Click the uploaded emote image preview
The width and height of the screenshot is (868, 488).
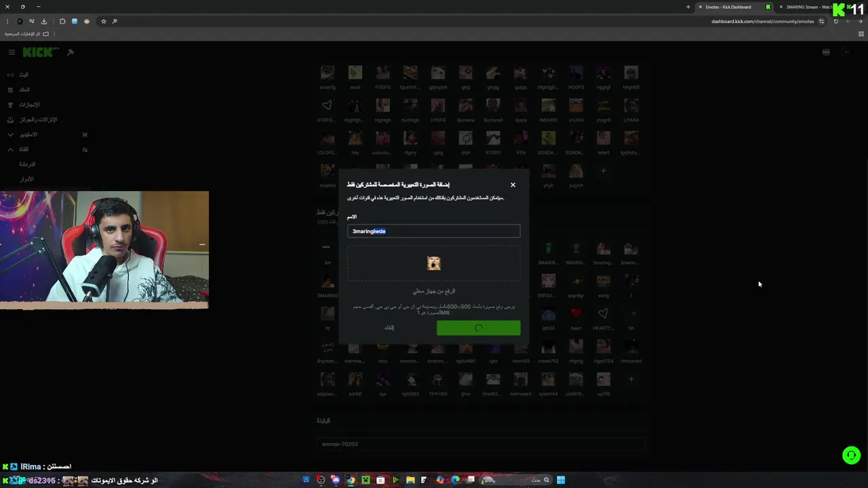(x=433, y=263)
